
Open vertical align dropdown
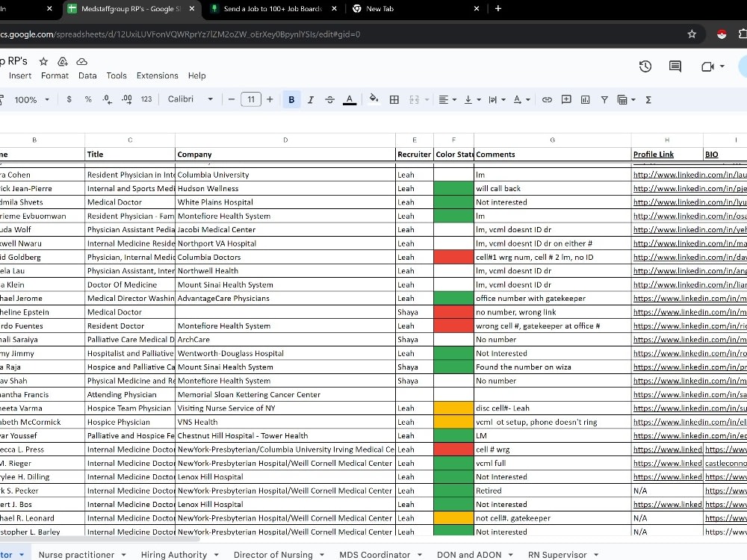click(x=473, y=99)
